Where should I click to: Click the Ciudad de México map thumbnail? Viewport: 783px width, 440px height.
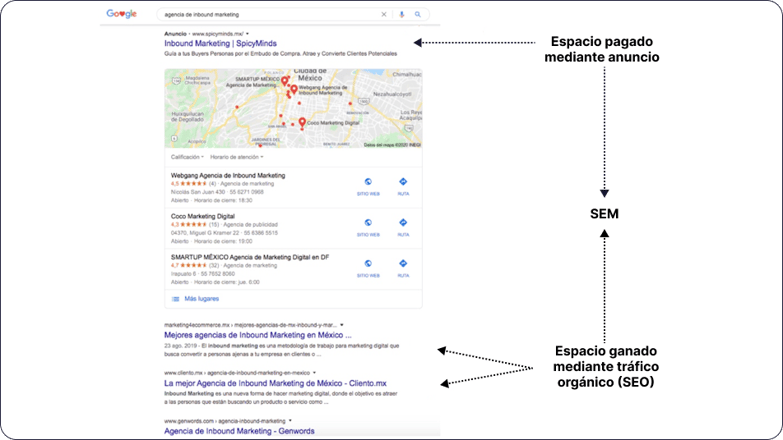(293, 108)
